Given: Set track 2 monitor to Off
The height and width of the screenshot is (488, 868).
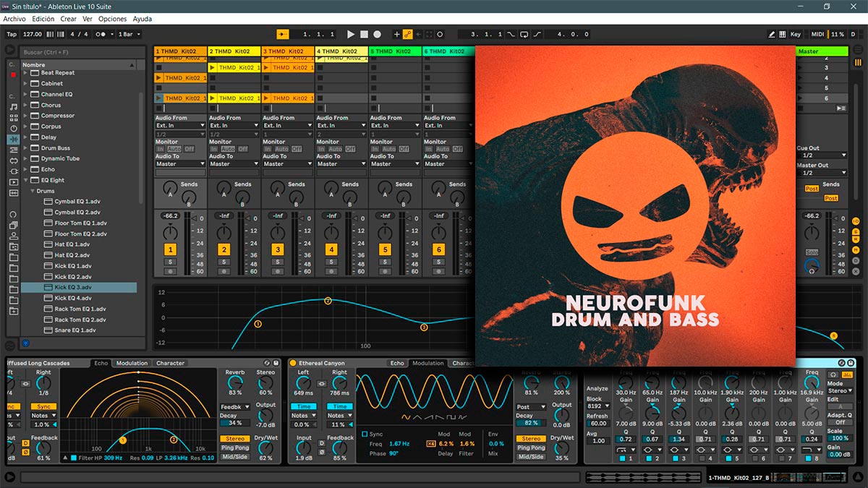Looking at the screenshot, I should pyautogui.click(x=243, y=149).
